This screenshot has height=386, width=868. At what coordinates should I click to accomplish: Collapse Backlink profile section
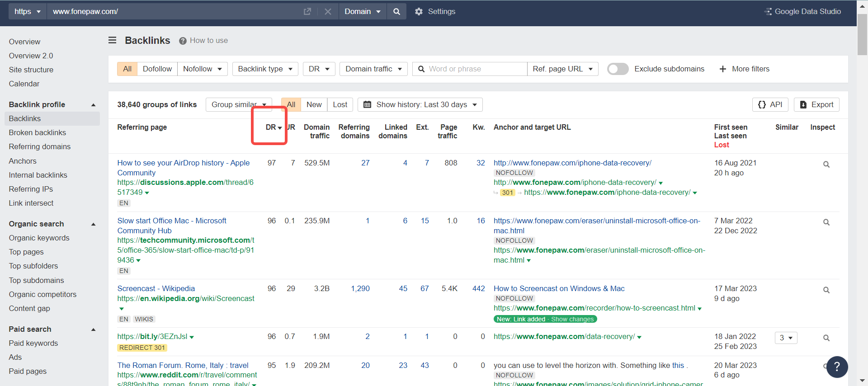click(94, 105)
